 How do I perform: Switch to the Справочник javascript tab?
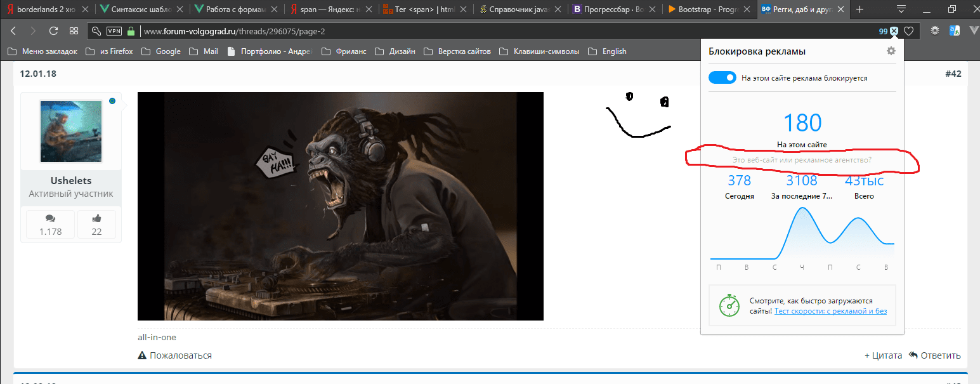[x=520, y=10]
